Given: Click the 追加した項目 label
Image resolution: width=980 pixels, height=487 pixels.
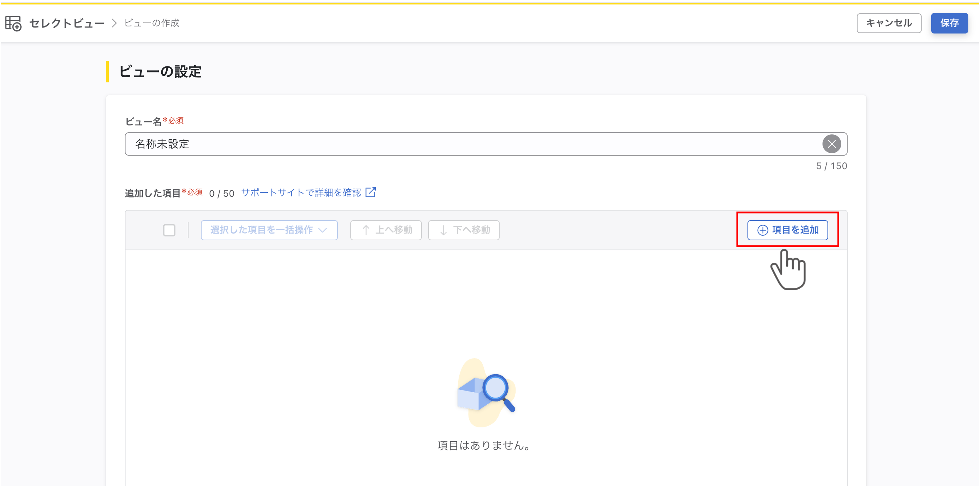Looking at the screenshot, I should (x=153, y=193).
